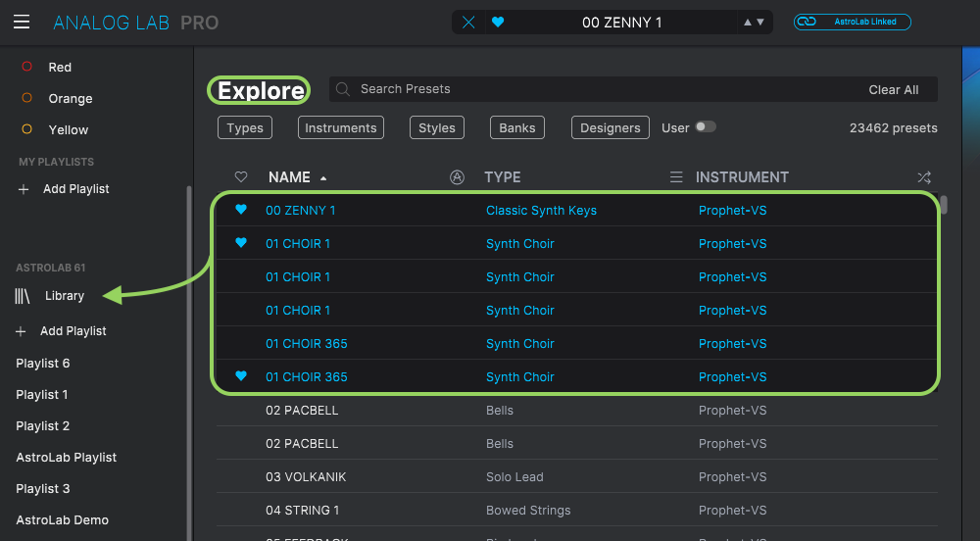
Task: Open the Designers filter dropdown
Action: pos(610,127)
